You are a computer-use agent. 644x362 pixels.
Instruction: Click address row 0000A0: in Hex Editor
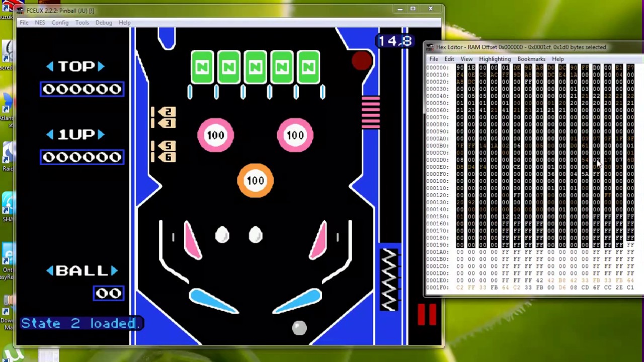coord(437,138)
